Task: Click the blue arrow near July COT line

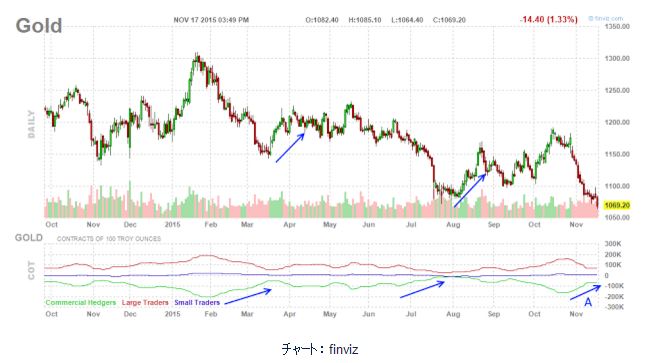Action: coord(422,289)
